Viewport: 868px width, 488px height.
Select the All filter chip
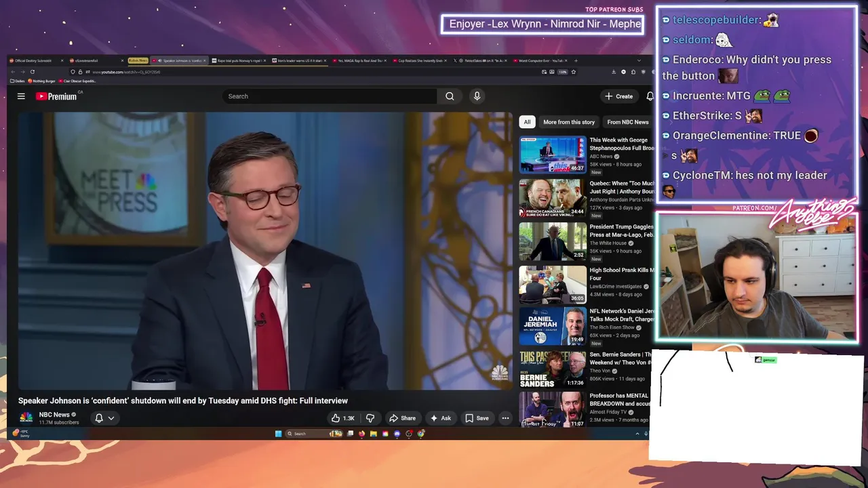click(x=527, y=122)
